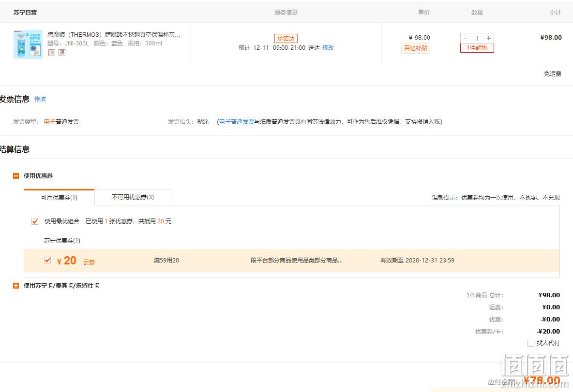Click the 免运费 shipping text

click(553, 74)
